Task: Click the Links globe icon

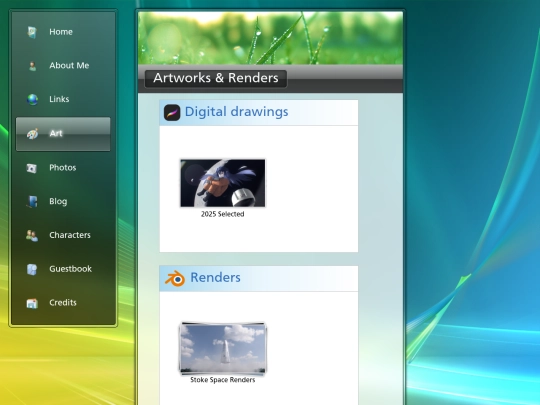Action: point(32,100)
